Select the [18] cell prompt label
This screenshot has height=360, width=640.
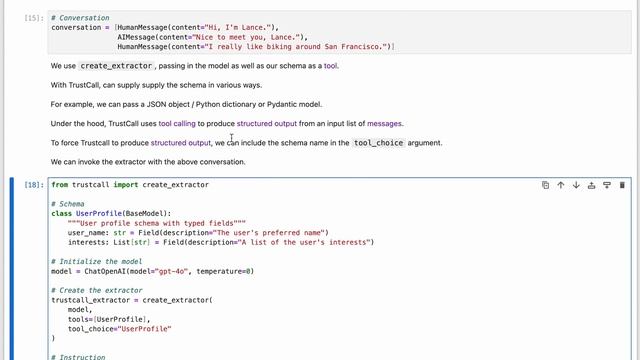click(x=33, y=185)
